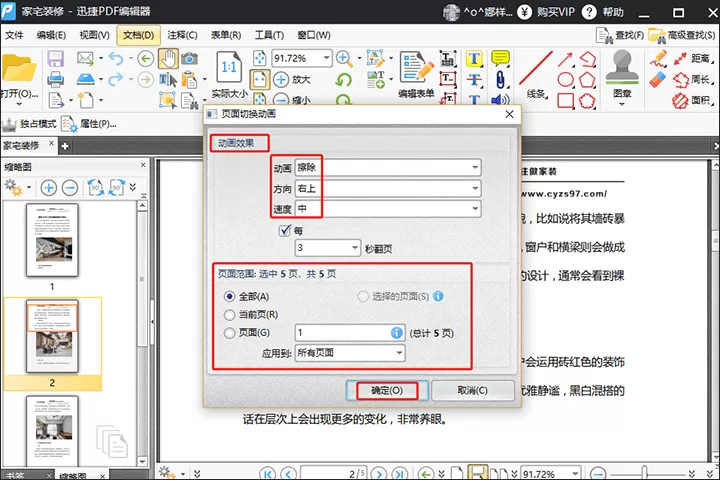Expand the thumbnail options gear dropdown

[28, 187]
